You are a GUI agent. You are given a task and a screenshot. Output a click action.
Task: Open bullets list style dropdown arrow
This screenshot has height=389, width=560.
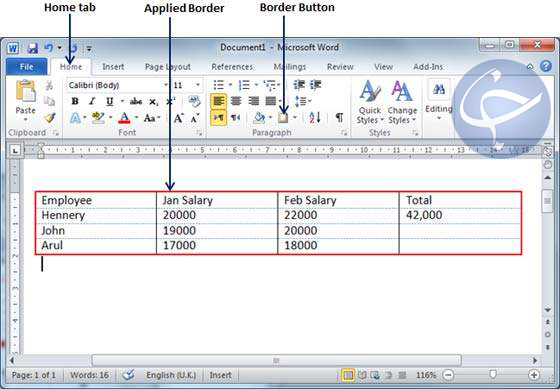pos(231,85)
